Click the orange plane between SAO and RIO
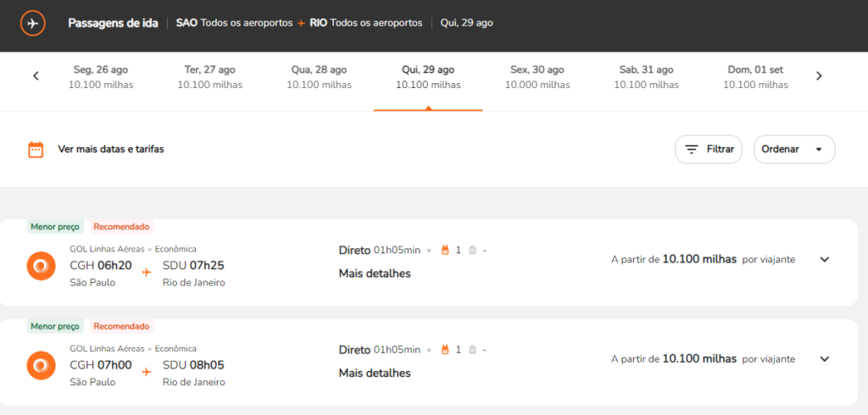The height and width of the screenshot is (415, 868). point(301,23)
